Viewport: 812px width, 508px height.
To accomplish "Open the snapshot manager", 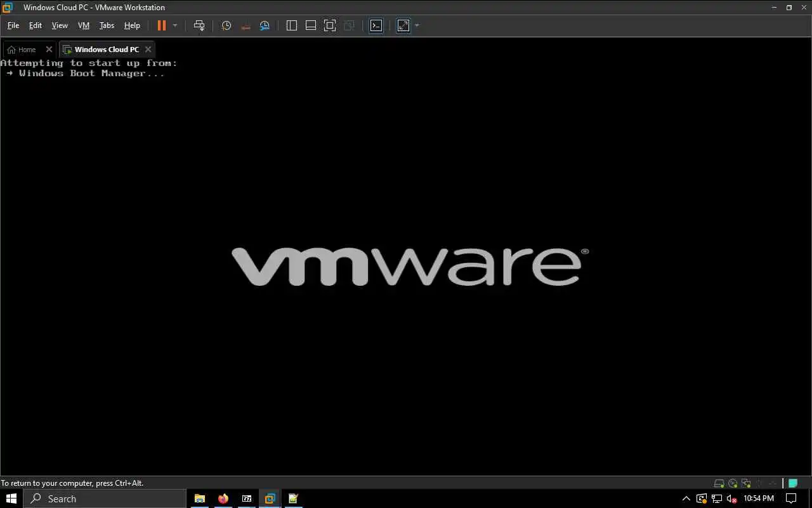I will [265, 25].
